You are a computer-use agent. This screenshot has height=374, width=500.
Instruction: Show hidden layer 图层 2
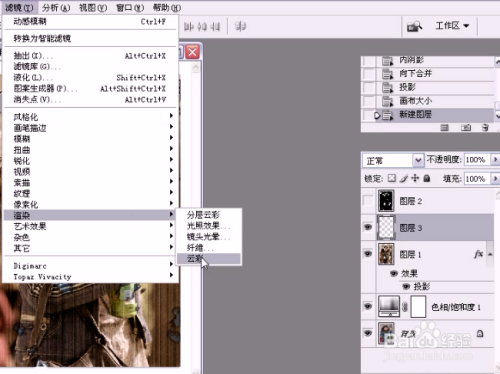click(x=368, y=201)
